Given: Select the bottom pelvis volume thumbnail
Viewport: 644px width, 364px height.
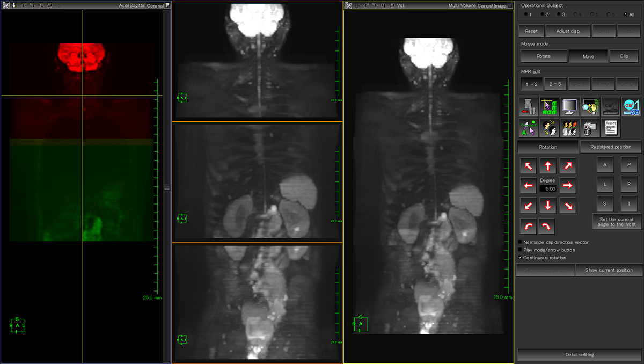Looking at the screenshot, I should (x=257, y=303).
